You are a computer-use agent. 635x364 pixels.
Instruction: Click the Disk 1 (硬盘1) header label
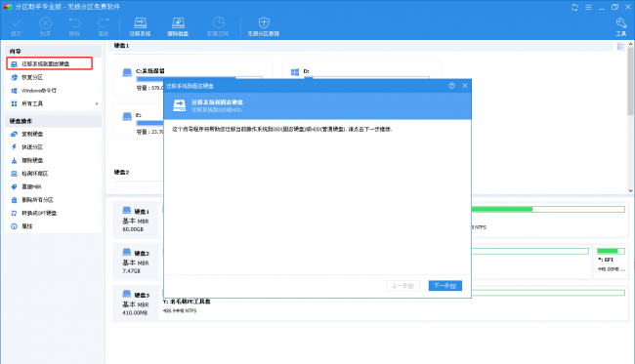click(121, 46)
